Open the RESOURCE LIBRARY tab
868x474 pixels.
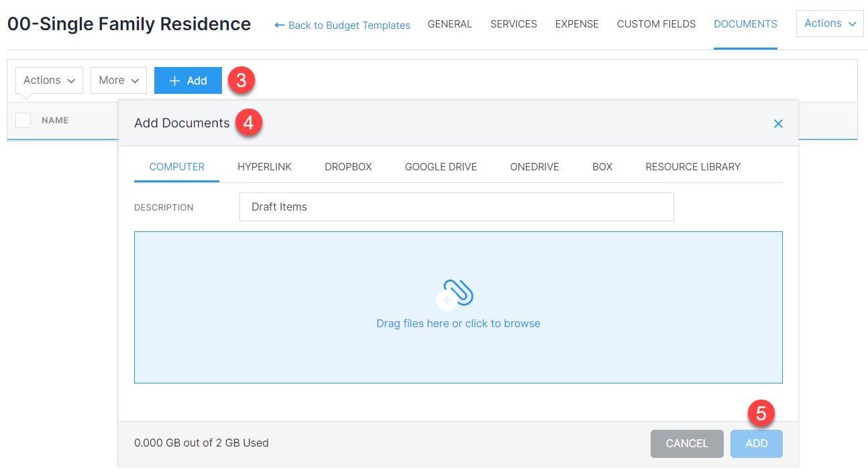click(x=693, y=167)
